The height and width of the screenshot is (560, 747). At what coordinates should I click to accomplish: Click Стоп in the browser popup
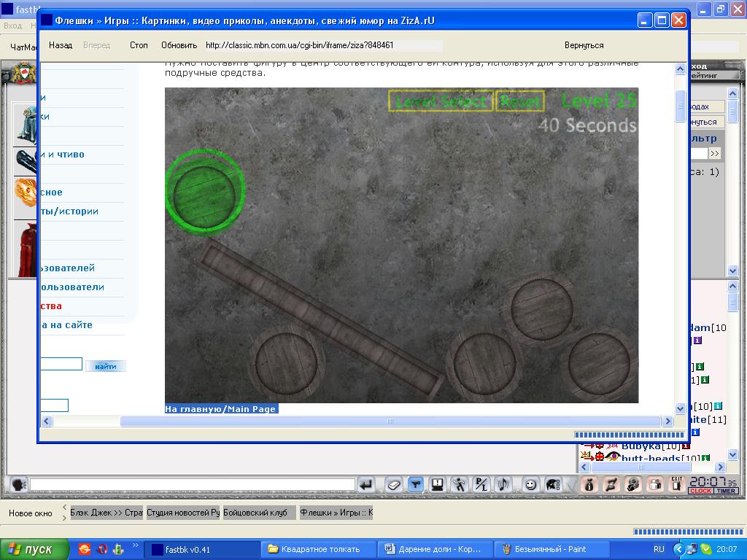tap(139, 45)
